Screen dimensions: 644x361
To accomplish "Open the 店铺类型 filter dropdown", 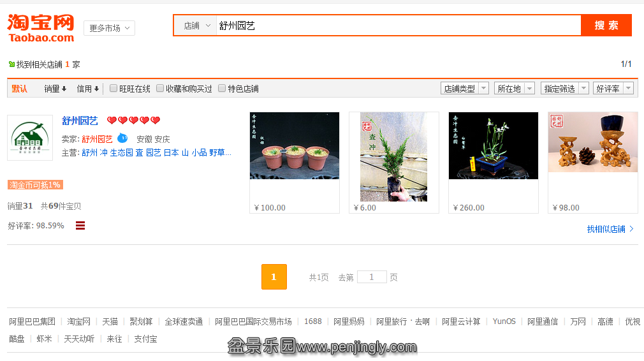I will (465, 88).
